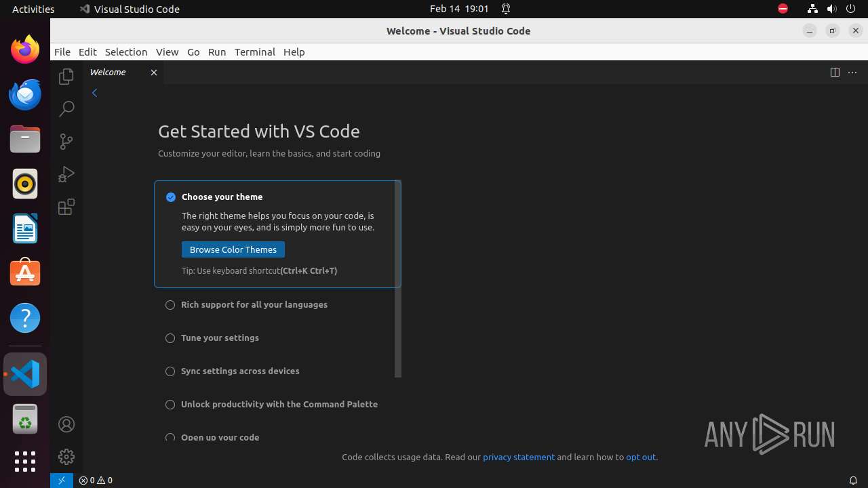Open the Accounts menu icon

tap(66, 424)
